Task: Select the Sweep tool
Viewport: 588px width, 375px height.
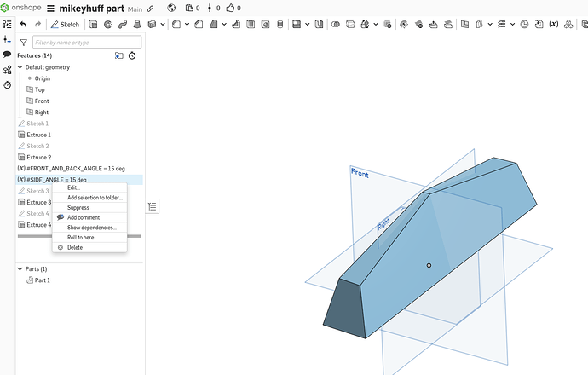Action: pyautogui.click(x=122, y=25)
